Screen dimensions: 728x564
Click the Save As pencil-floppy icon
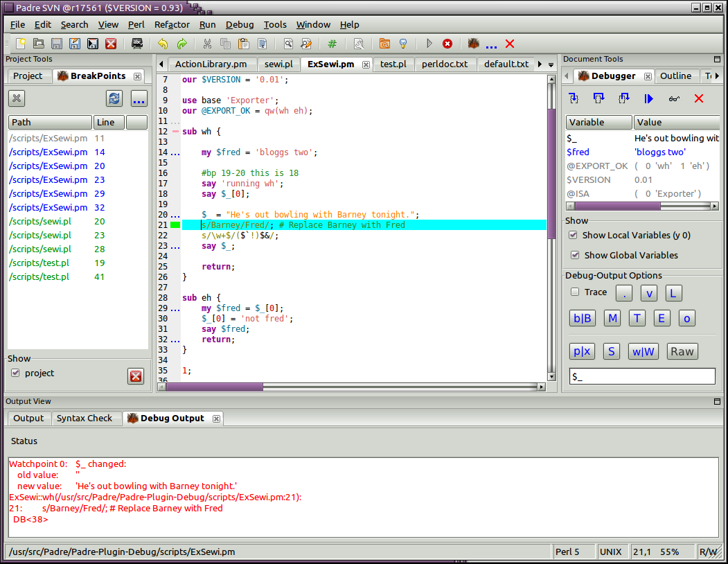[x=75, y=44]
